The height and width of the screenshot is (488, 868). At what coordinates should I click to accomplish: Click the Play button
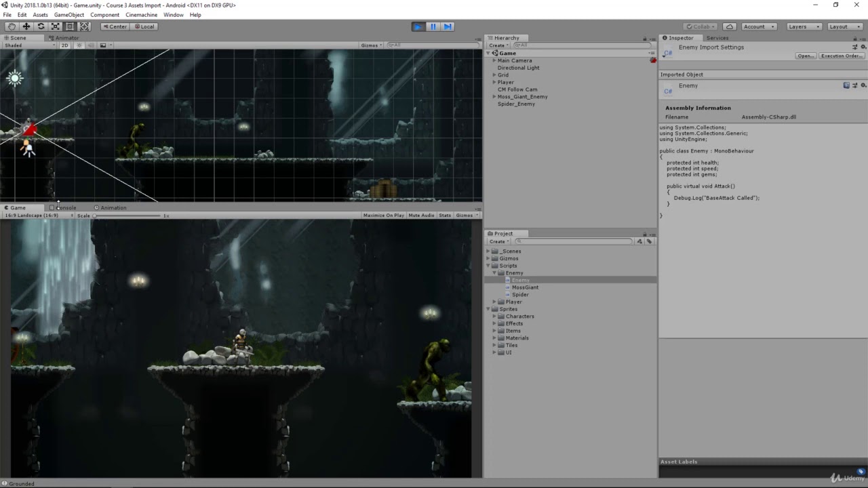point(418,26)
